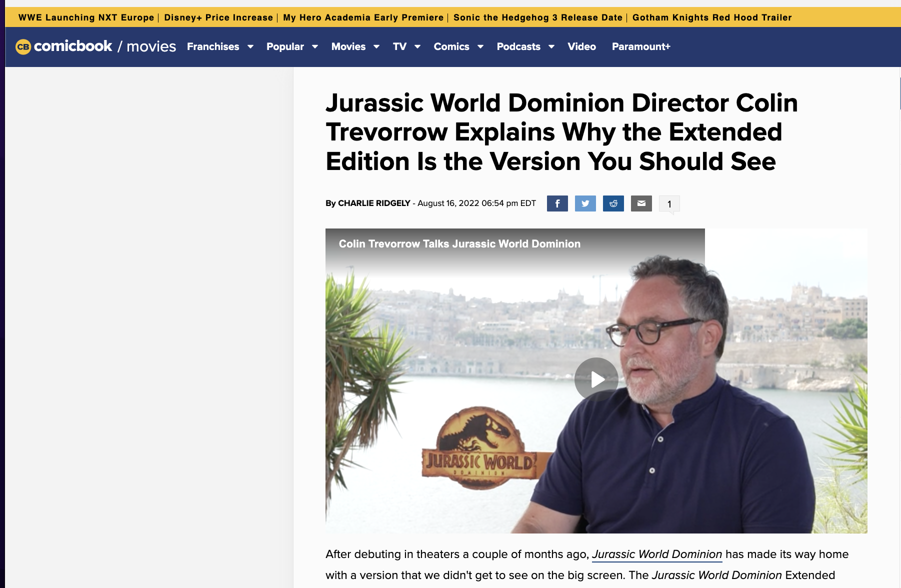Expand the TV dropdown arrow

pyautogui.click(x=417, y=46)
